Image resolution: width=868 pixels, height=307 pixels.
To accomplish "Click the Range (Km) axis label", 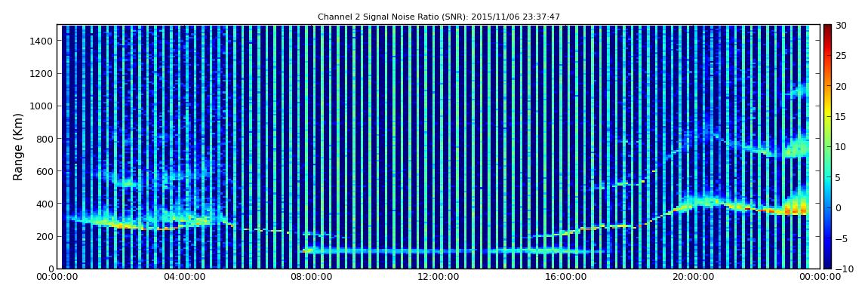I will [18, 146].
